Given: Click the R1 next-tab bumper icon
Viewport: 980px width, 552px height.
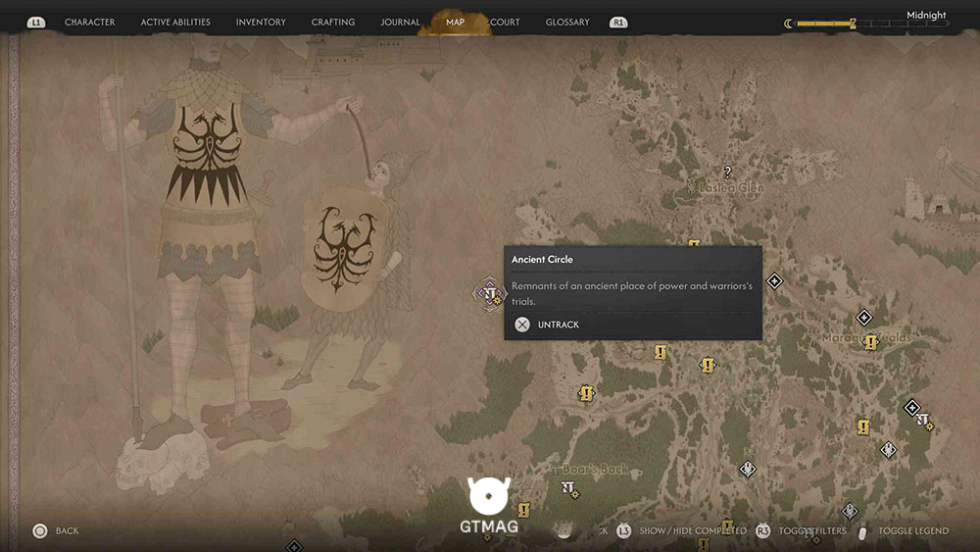Looking at the screenshot, I should [x=618, y=23].
